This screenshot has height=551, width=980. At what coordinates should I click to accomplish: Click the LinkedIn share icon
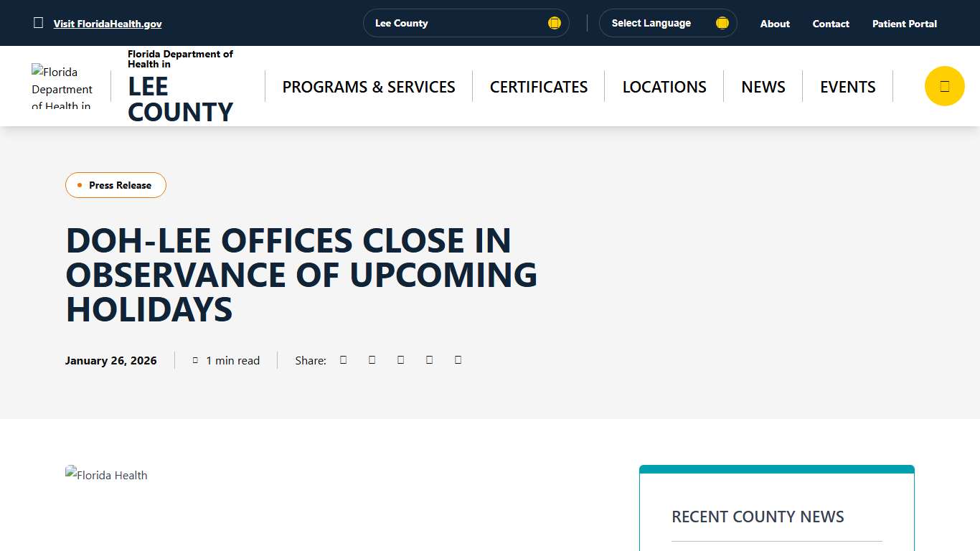tap(400, 359)
